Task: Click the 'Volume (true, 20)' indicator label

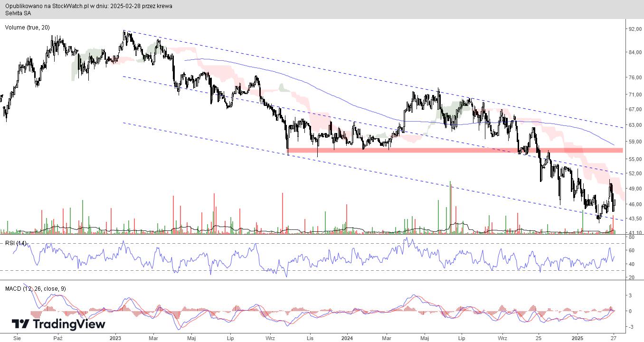Action: click(27, 28)
